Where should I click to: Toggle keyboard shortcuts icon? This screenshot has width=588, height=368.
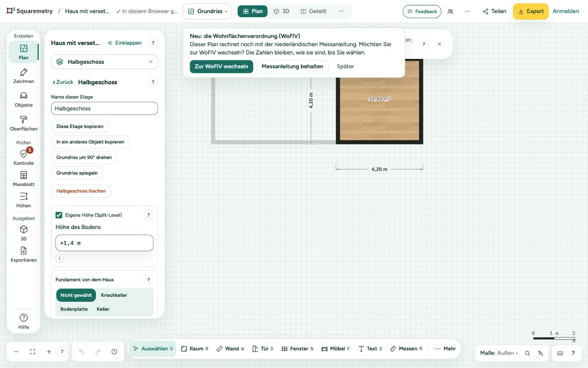560,353
